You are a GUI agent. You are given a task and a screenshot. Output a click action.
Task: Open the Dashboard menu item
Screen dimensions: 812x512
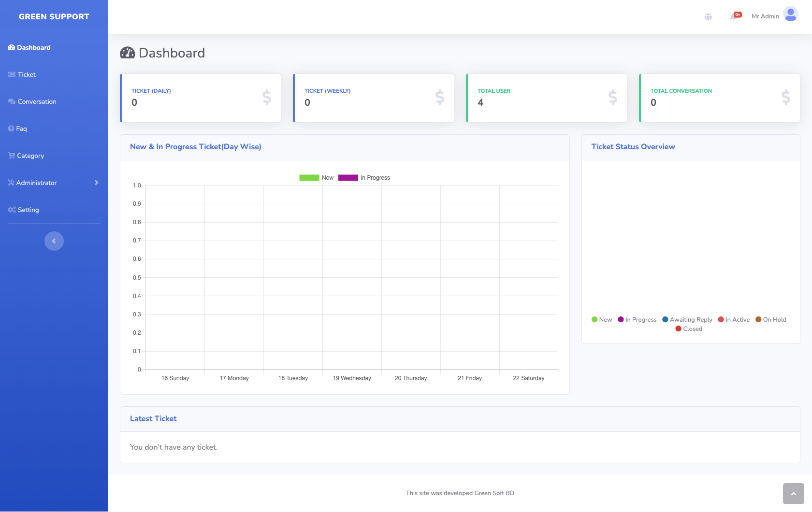coord(33,47)
